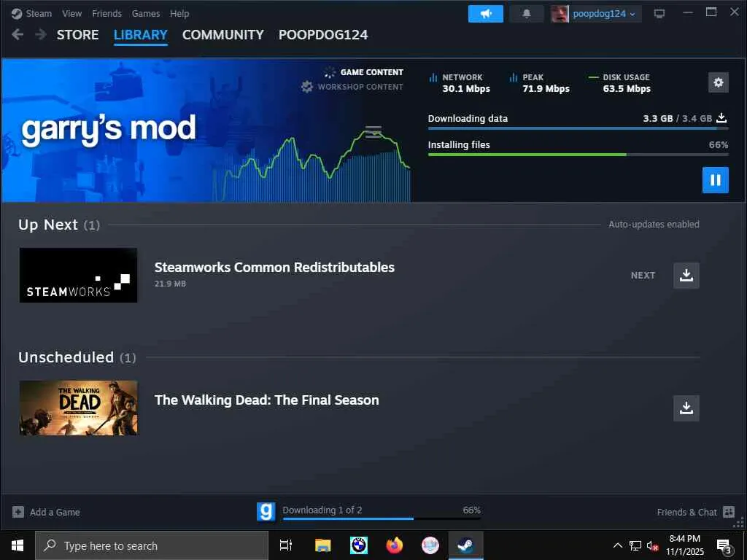Image resolution: width=747 pixels, height=560 pixels.
Task: Click the Downloading data progress bar
Action: click(x=578, y=128)
